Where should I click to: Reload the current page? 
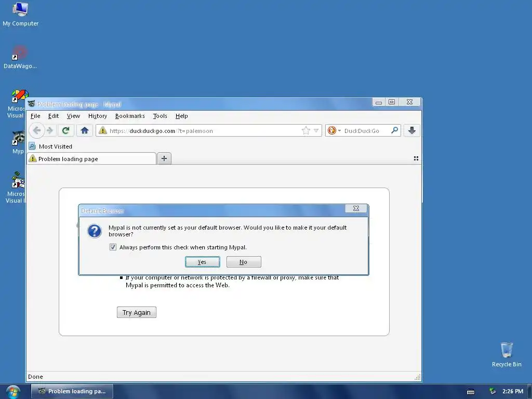(x=66, y=130)
